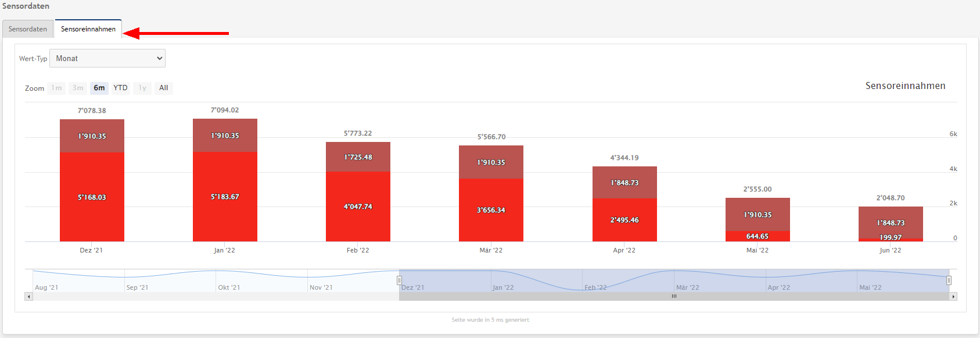Screen dimensions: 980x338
Task: Choose the 6m zoom button
Action: coord(99,88)
